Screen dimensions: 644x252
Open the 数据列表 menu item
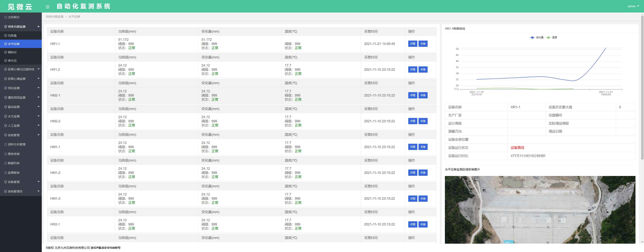pyautogui.click(x=13, y=163)
